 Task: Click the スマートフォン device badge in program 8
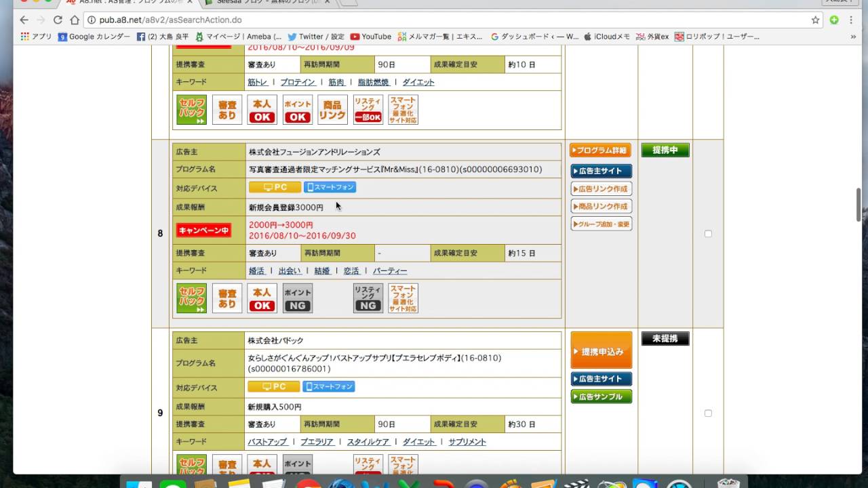(x=330, y=187)
